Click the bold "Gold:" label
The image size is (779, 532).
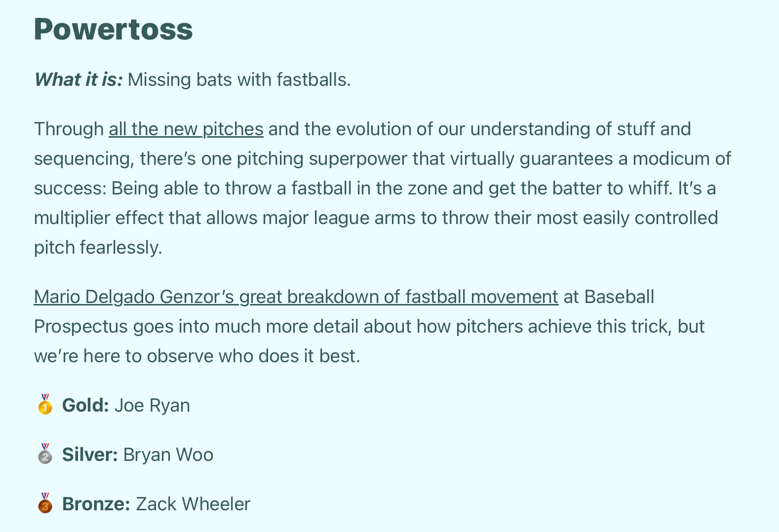tap(85, 406)
